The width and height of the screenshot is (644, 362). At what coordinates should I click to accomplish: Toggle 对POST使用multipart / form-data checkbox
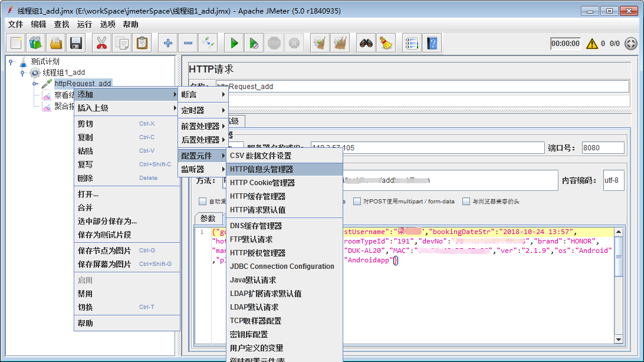click(x=357, y=202)
